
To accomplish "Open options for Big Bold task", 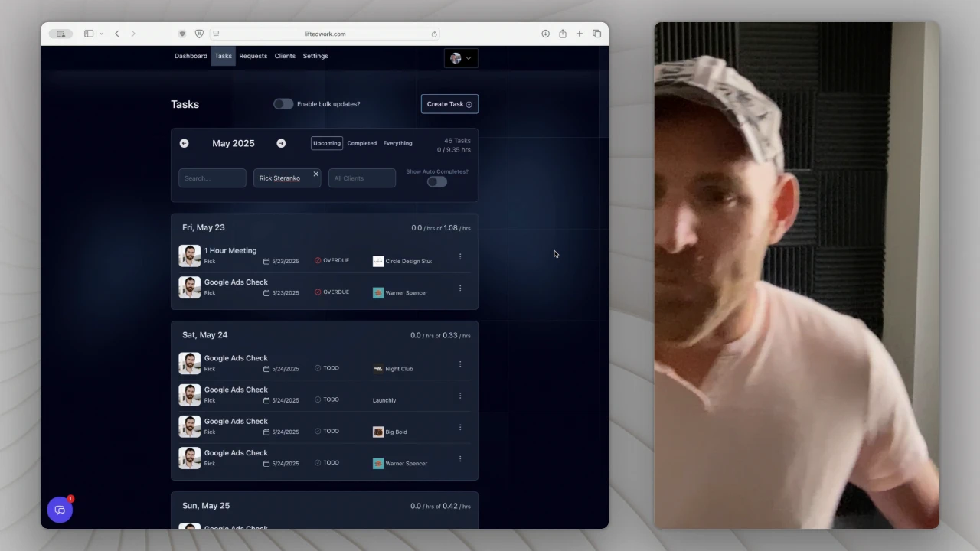I will click(460, 427).
